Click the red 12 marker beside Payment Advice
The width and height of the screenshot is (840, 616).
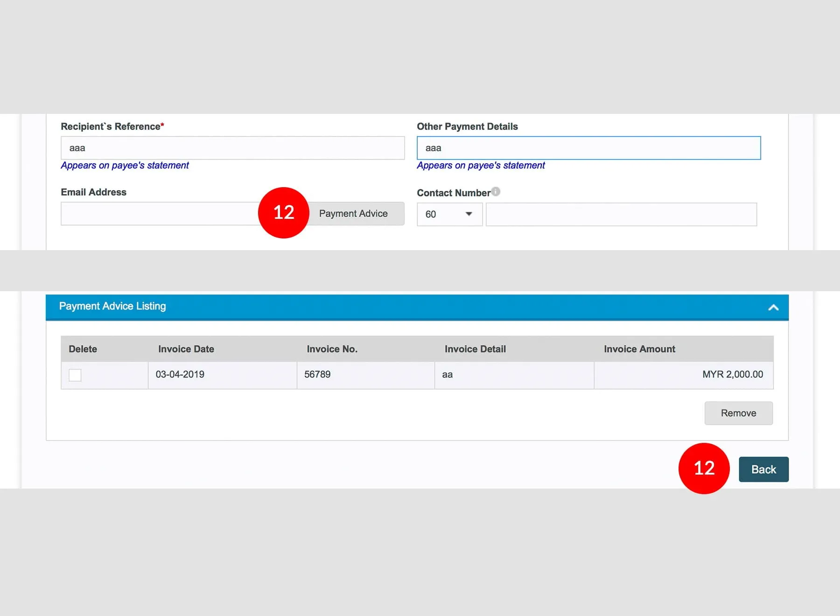[x=283, y=213]
